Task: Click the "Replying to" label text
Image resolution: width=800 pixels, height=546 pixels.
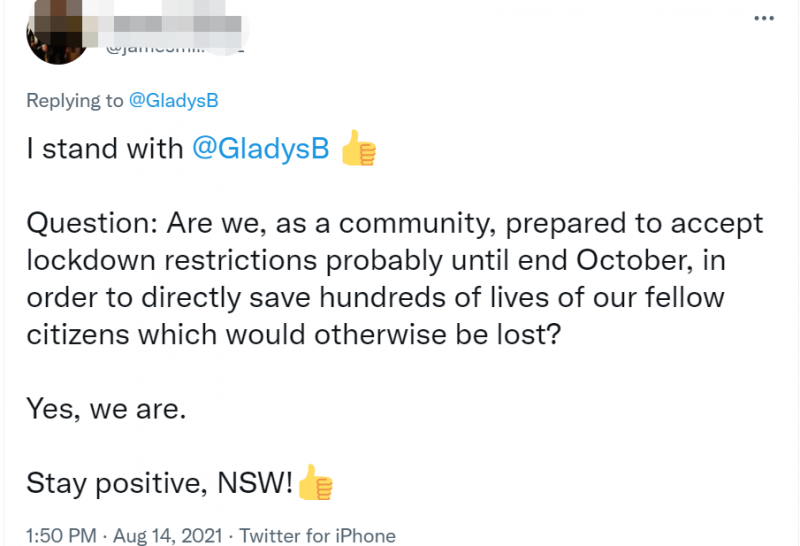Action: click(75, 101)
